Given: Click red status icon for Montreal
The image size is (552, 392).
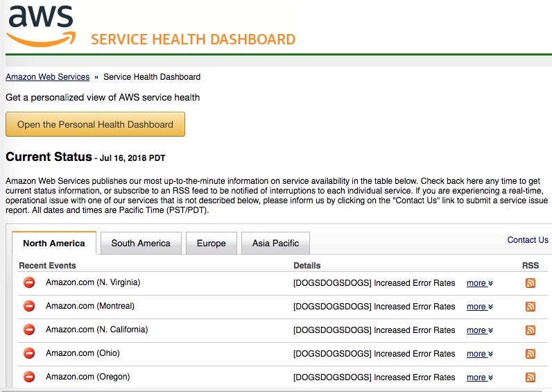Looking at the screenshot, I should 29,306.
